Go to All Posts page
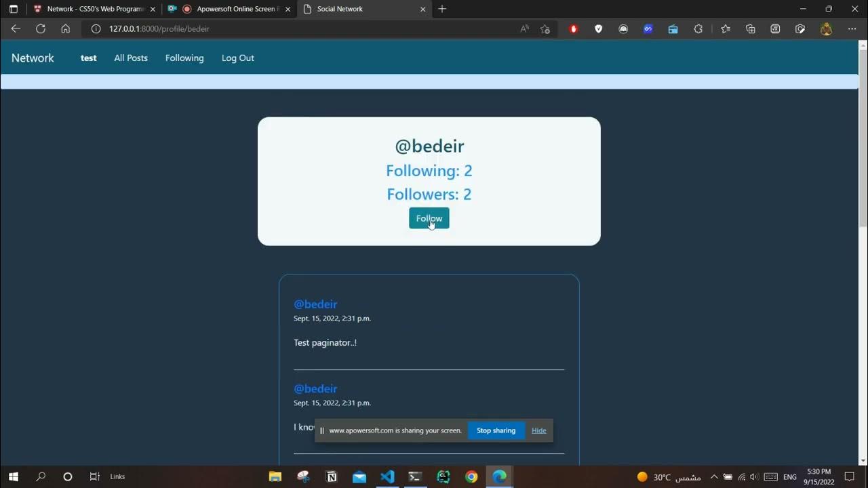This screenshot has height=488, width=868. [131, 58]
